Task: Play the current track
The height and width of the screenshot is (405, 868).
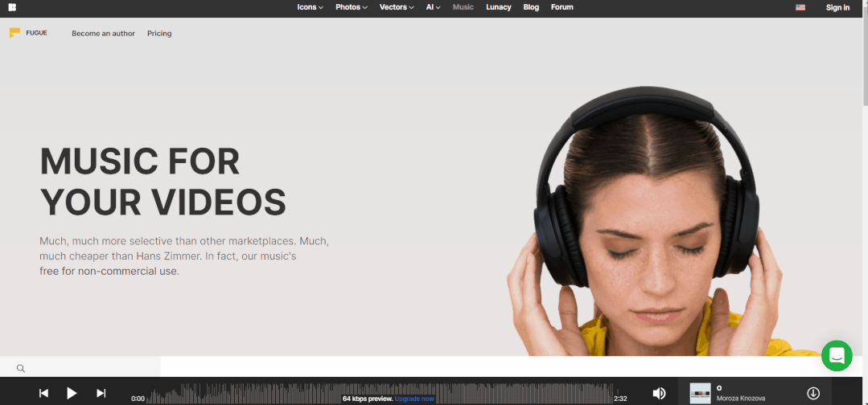Action: [72, 394]
